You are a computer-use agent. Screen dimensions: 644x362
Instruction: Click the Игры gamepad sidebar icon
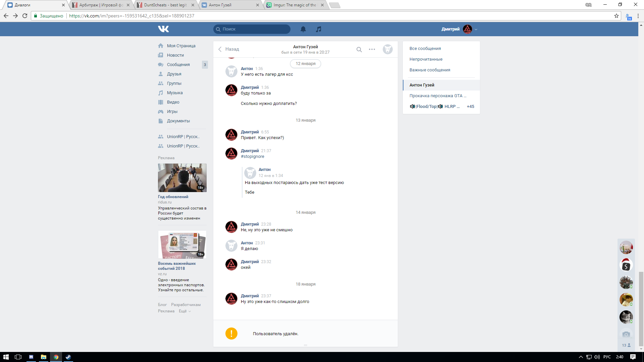coord(161,112)
